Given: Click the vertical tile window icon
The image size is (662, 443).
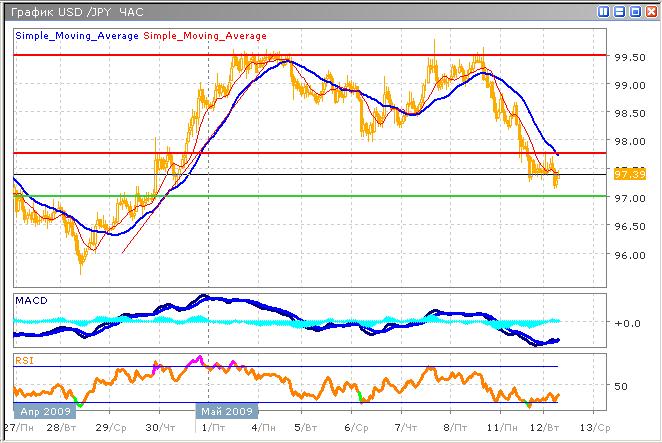Looking at the screenshot, I should [605, 11].
